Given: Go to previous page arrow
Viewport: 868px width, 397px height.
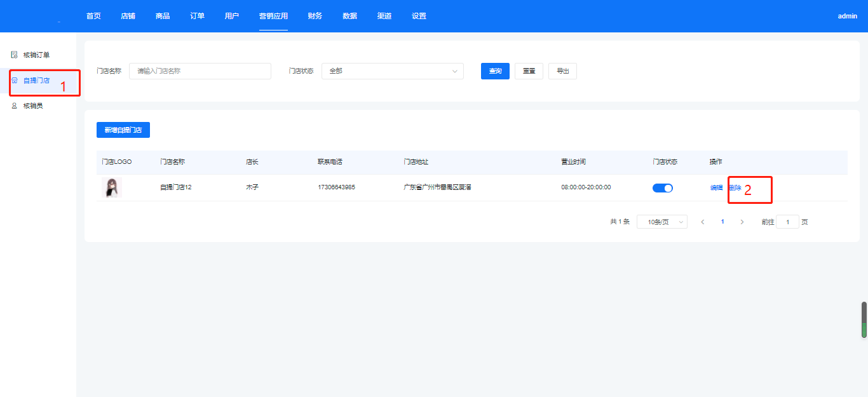Looking at the screenshot, I should pos(702,222).
